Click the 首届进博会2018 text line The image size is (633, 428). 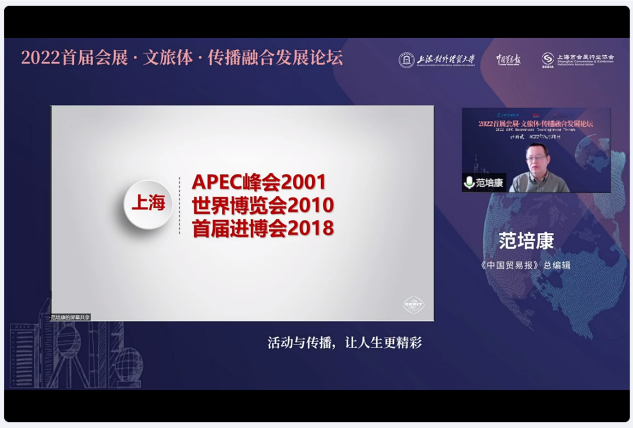click(x=262, y=228)
